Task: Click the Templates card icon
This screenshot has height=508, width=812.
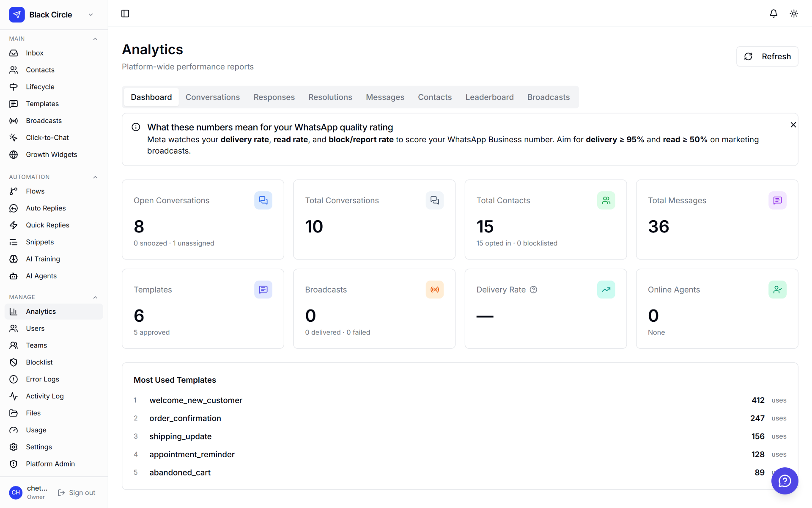Action: pos(263,290)
